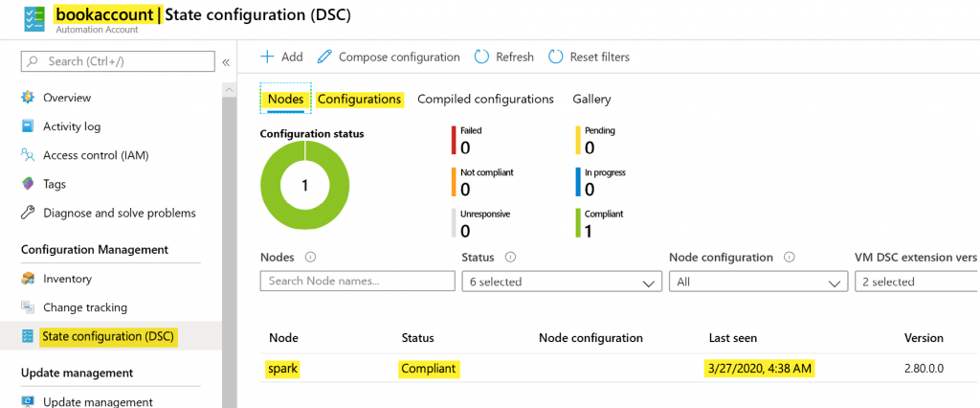The height and width of the screenshot is (408, 980).
Task: Expand the Status filter dropdown
Action: point(561,282)
